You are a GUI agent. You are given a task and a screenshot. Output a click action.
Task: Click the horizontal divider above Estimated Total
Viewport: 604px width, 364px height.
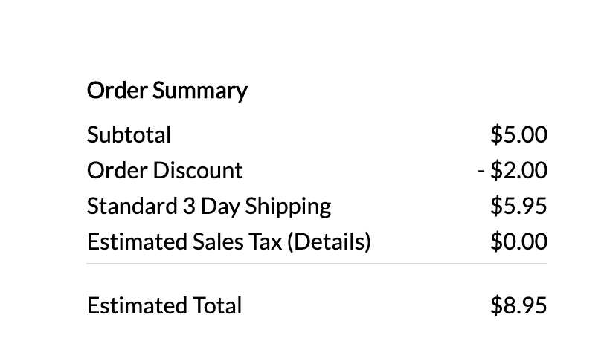[x=317, y=264]
